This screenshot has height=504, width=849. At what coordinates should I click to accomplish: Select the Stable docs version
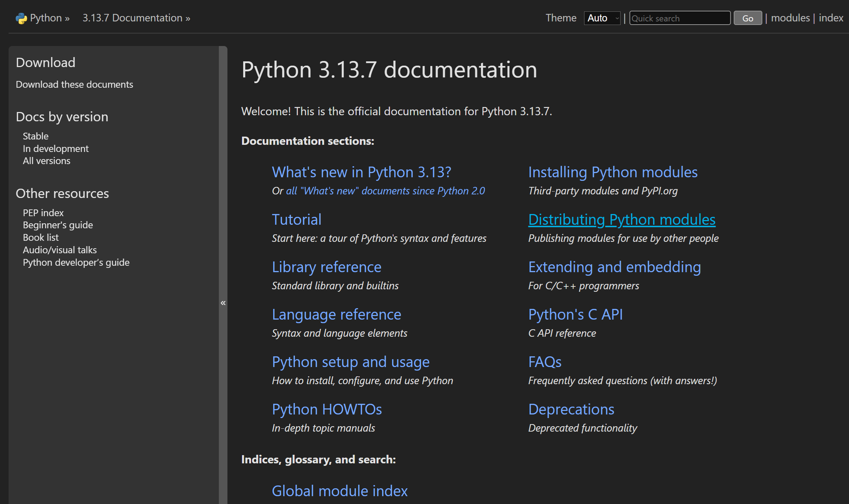pyautogui.click(x=35, y=136)
